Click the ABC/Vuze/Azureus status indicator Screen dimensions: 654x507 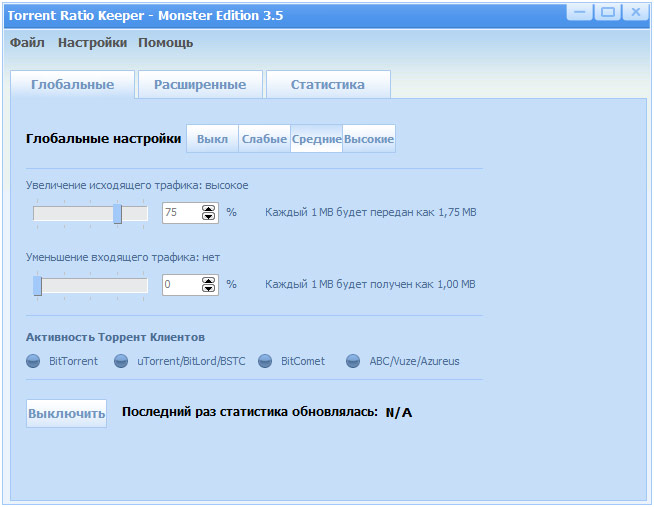pos(353,361)
